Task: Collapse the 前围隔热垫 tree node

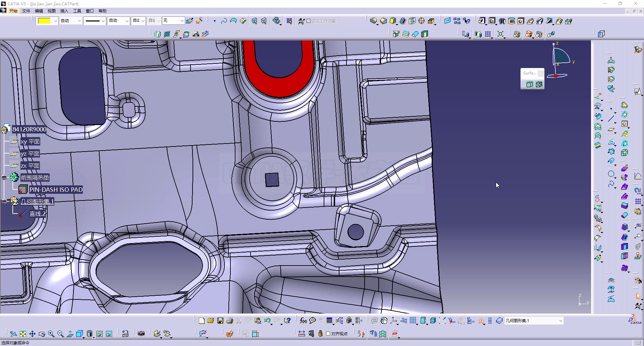Action: [x=4, y=177]
